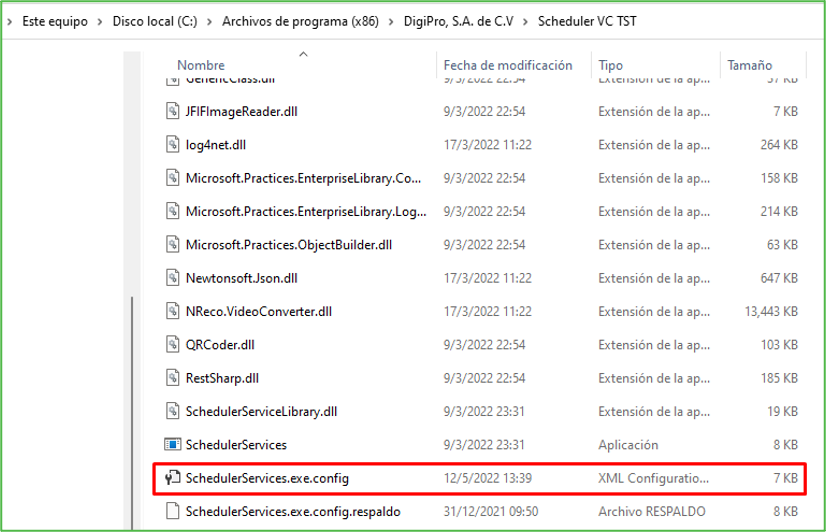826x532 pixels.
Task: Sort files by Nombre column header
Action: point(201,65)
